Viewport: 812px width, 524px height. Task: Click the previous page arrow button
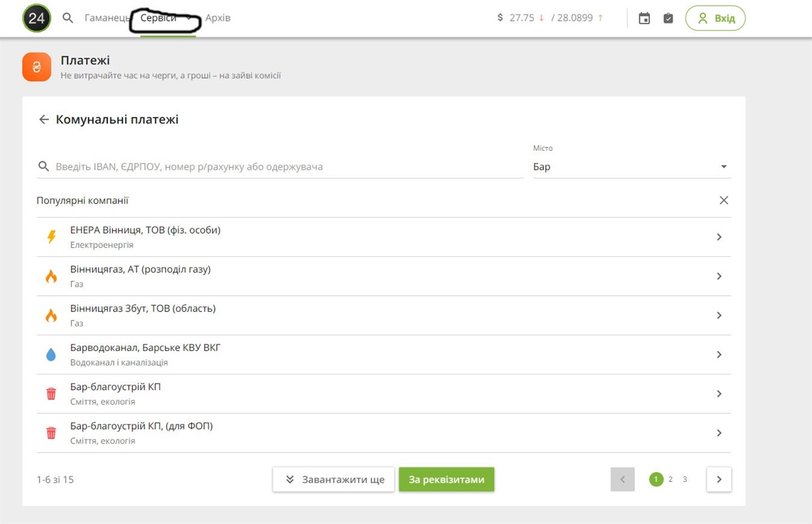622,480
